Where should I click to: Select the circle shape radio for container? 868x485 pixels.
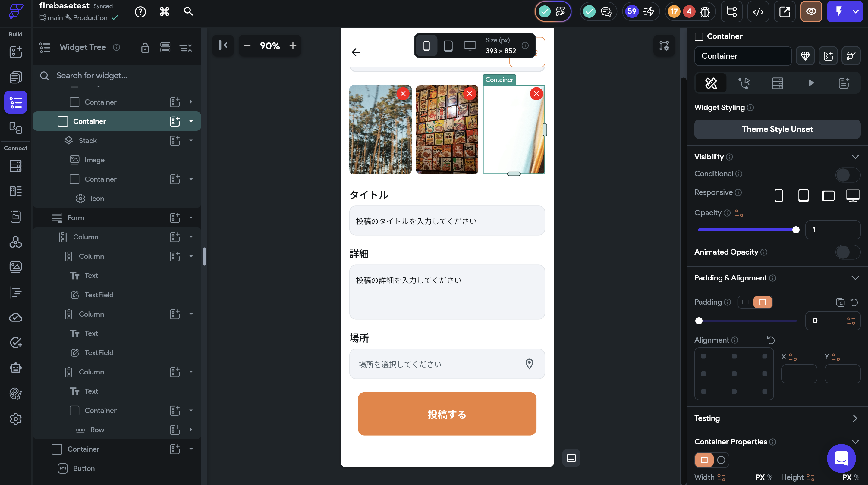pos(721,460)
